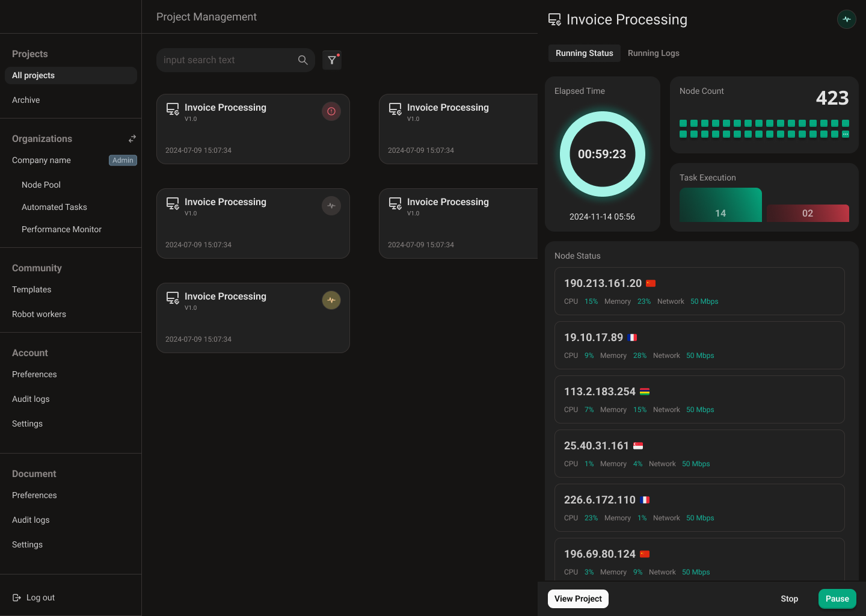
Task: Expand the Company name organization
Action: coord(41,160)
